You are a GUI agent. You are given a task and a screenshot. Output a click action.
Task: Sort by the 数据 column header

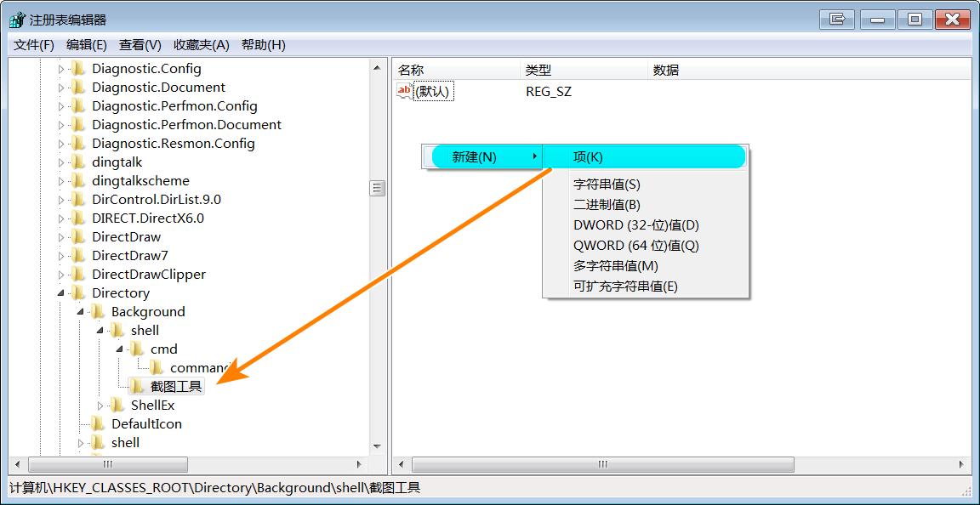[x=810, y=70]
